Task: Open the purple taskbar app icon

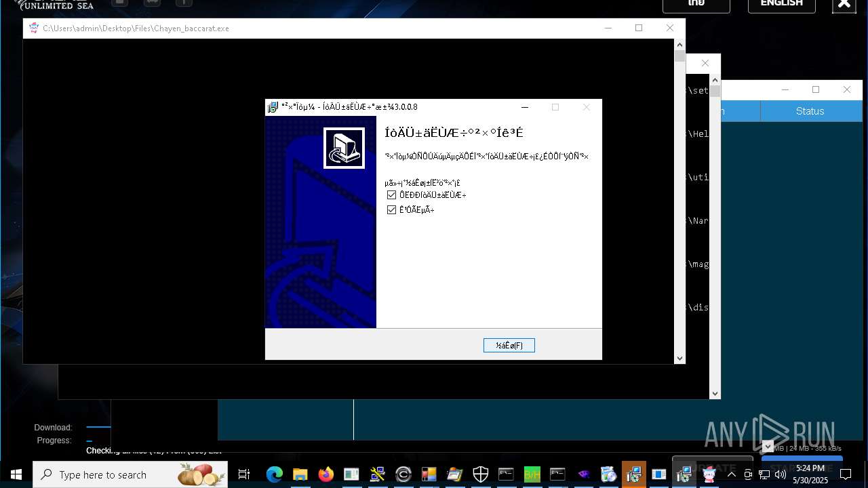Action: [x=583, y=474]
